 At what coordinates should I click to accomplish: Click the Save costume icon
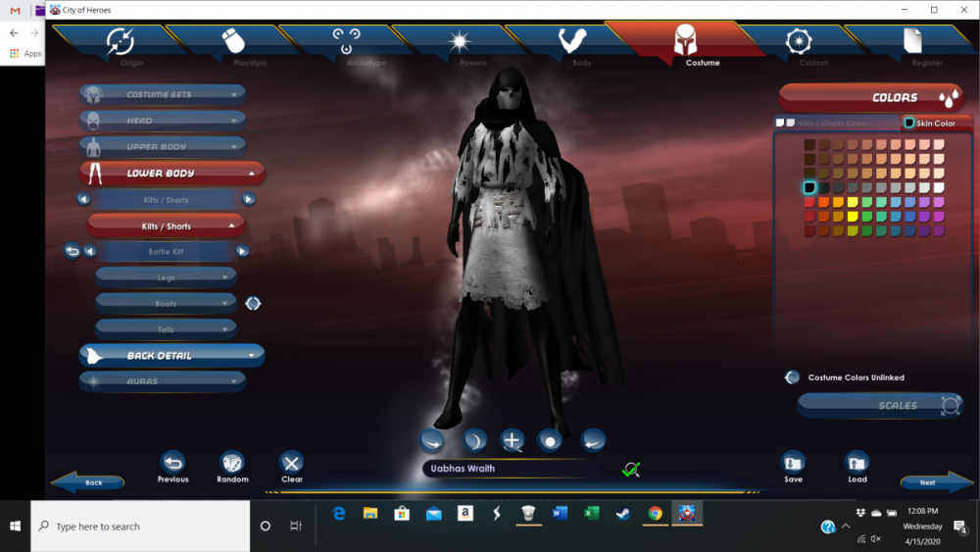coord(793,462)
